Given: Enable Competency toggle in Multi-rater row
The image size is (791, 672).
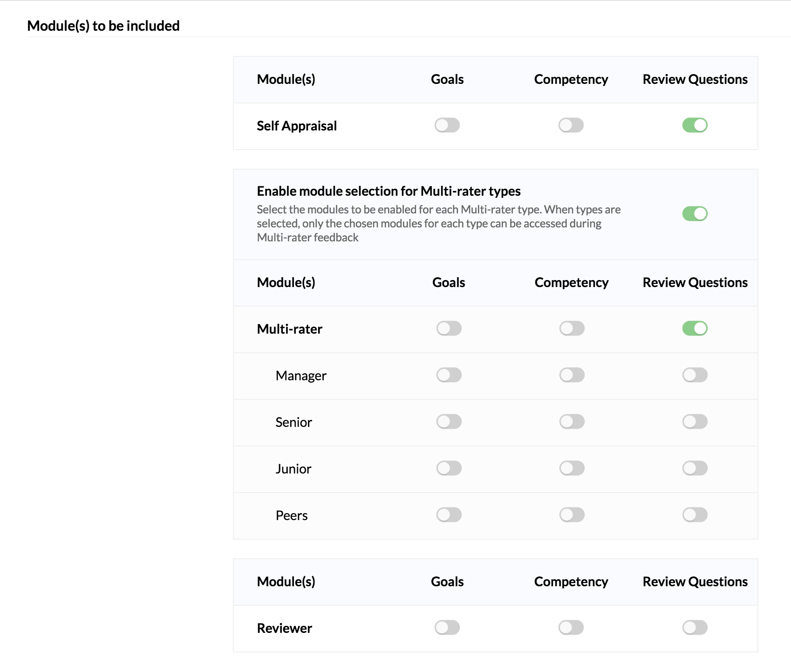Looking at the screenshot, I should tap(572, 329).
